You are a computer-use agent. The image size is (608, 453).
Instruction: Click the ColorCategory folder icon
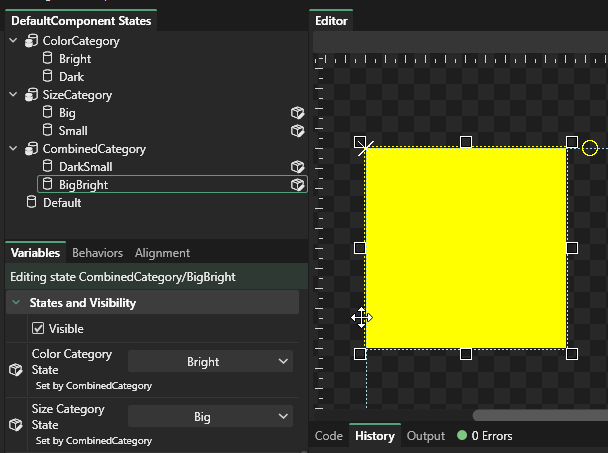[x=31, y=41]
